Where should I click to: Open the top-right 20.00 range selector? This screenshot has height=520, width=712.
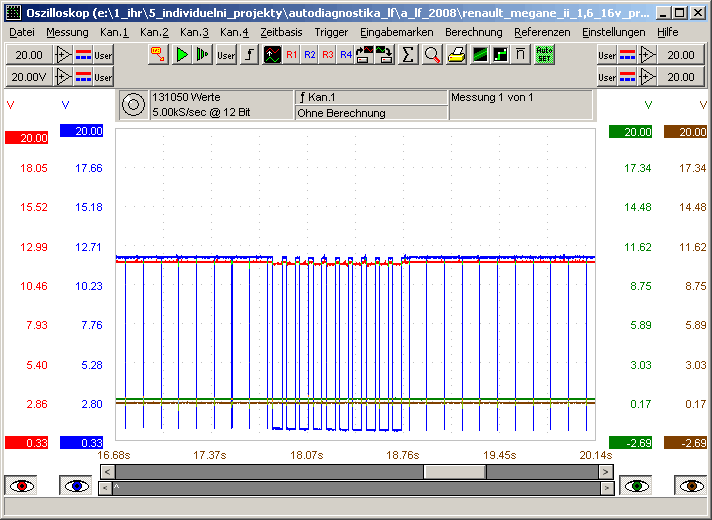680,55
